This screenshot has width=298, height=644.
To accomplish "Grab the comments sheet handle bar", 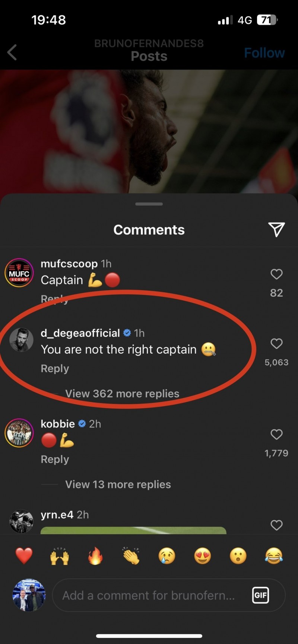I will click(x=149, y=204).
